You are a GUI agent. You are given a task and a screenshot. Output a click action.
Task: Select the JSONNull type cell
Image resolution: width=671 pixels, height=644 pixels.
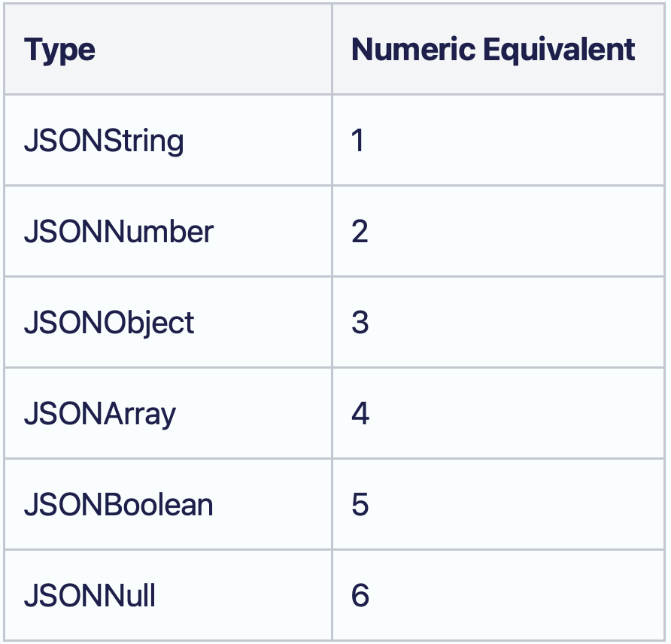(90, 596)
